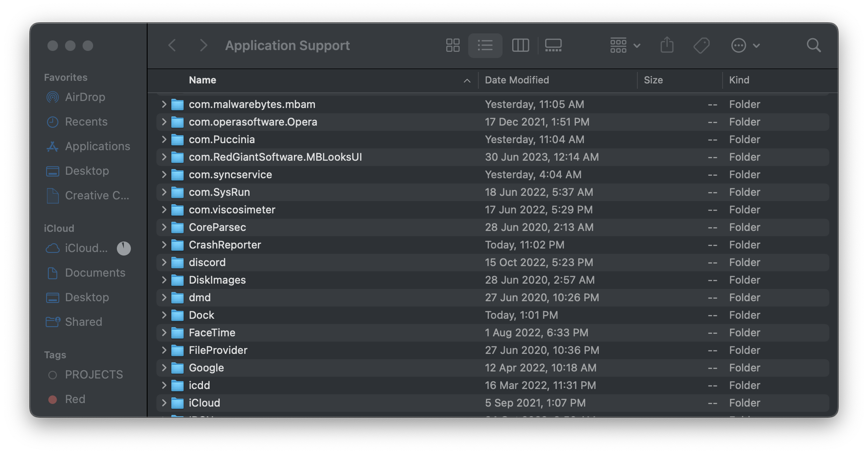Click the Share toolbar icon
The image size is (868, 454).
667,45
